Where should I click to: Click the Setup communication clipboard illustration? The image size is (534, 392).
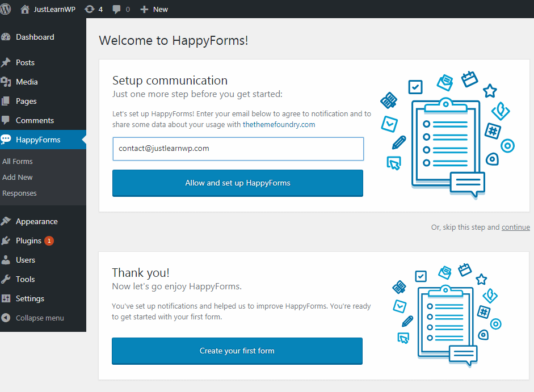(x=447, y=135)
